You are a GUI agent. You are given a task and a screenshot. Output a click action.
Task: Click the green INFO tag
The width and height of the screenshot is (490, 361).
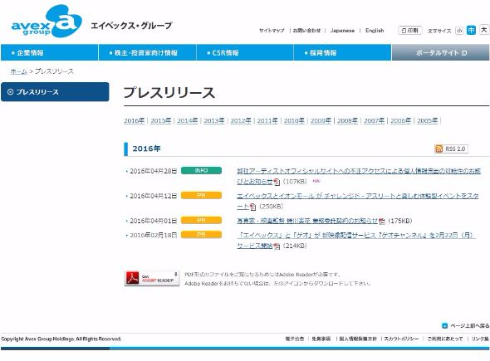201,171
